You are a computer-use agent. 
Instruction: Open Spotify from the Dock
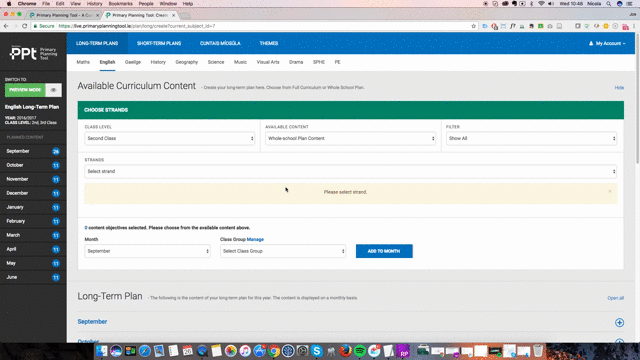(x=360, y=351)
